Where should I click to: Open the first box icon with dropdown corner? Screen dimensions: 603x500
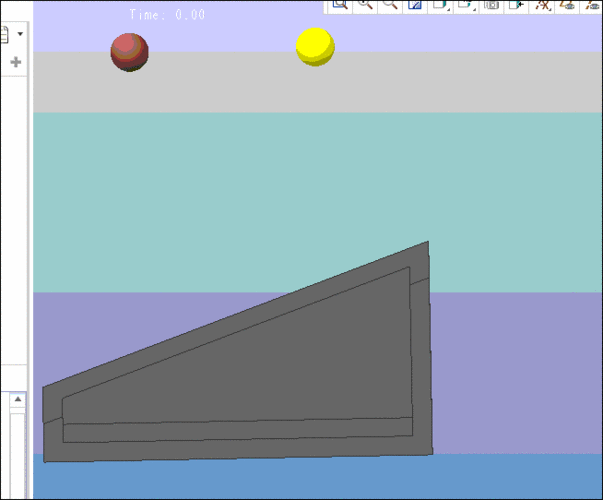click(440, 5)
